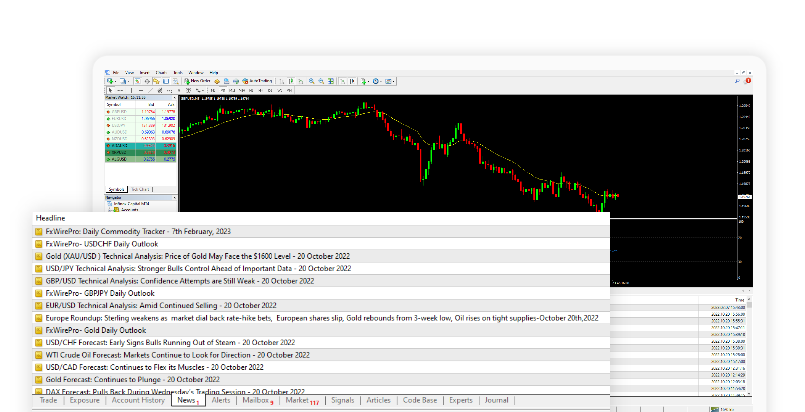Click the envelope icon beside Gold Daily Outlook

coord(39,330)
